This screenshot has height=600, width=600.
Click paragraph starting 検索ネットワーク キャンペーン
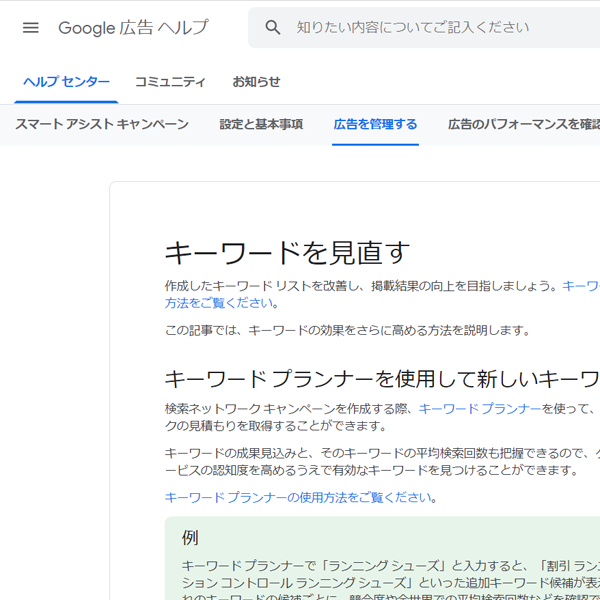coord(382,417)
